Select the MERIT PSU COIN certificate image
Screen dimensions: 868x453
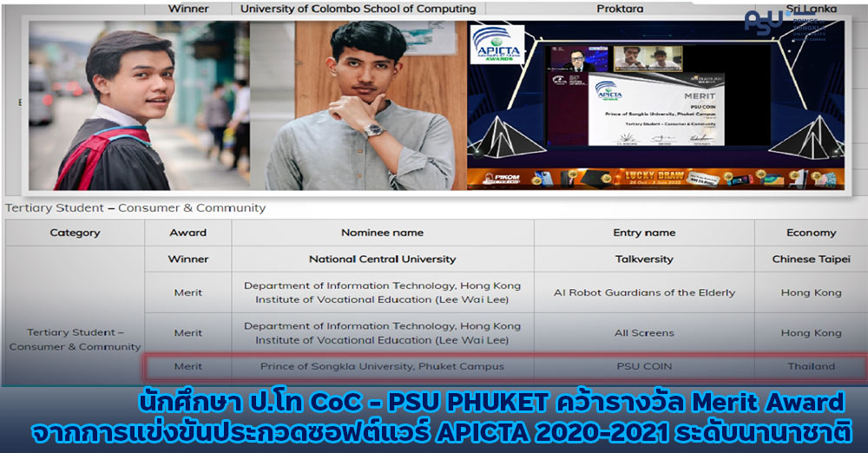click(x=655, y=109)
